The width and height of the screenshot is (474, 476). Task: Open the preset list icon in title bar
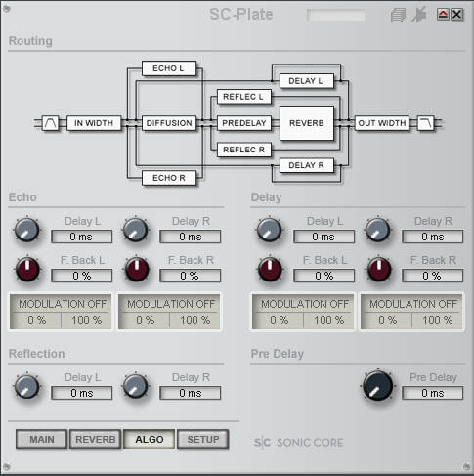(x=398, y=15)
